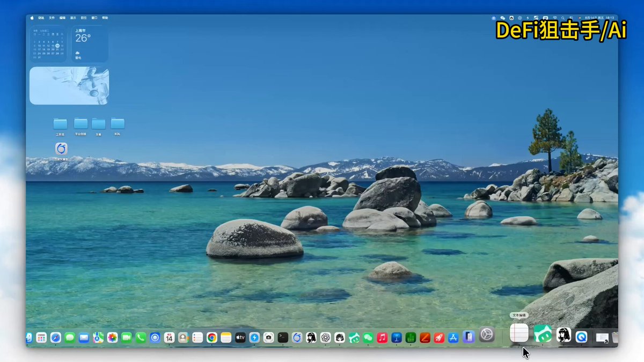Open the 帮助 menu in menu bar
This screenshot has width=644, height=362.
(x=105, y=18)
